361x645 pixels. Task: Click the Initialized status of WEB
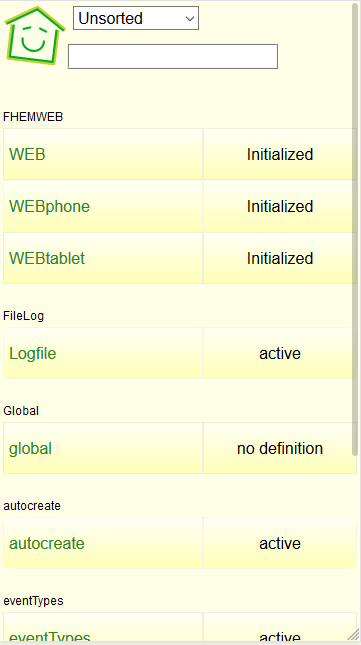pyautogui.click(x=280, y=154)
